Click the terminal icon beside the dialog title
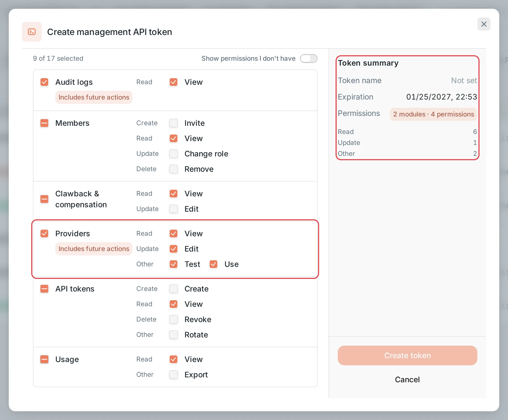The width and height of the screenshot is (508, 420). click(x=32, y=32)
